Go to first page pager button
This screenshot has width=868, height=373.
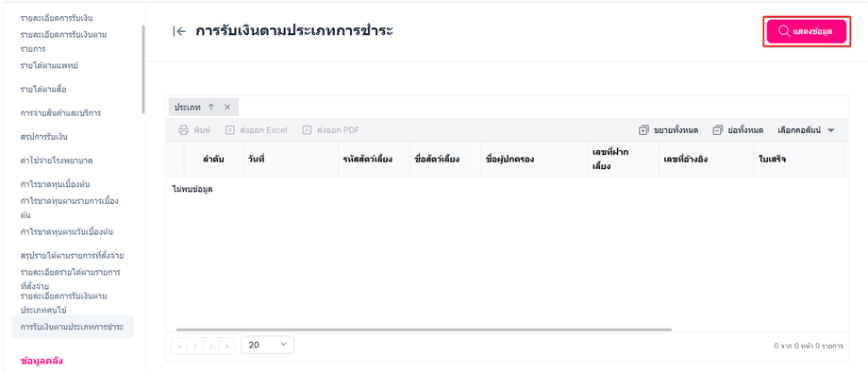tap(179, 346)
